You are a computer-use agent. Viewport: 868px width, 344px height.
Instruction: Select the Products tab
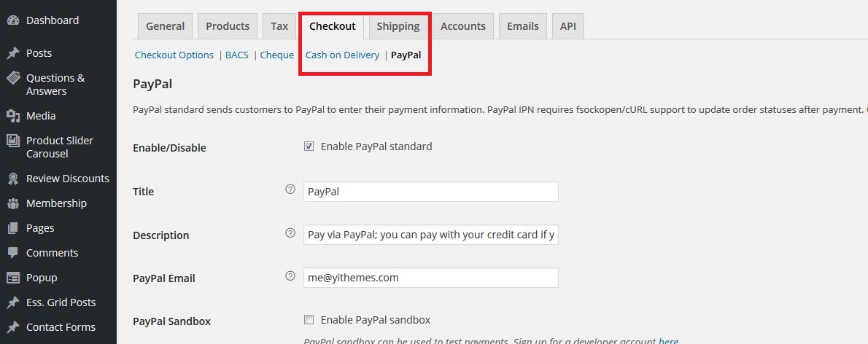coord(228,26)
